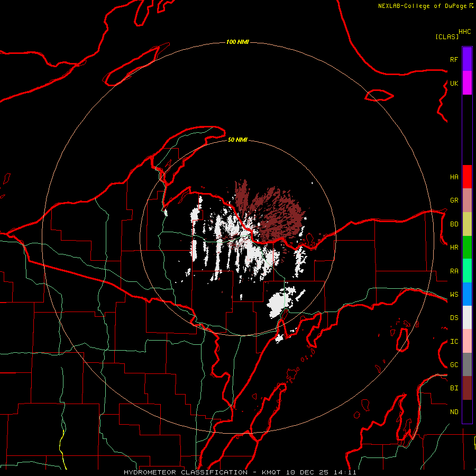The image size is (476, 476).
Task: Click the 'RA' legend label
Action: click(454, 271)
